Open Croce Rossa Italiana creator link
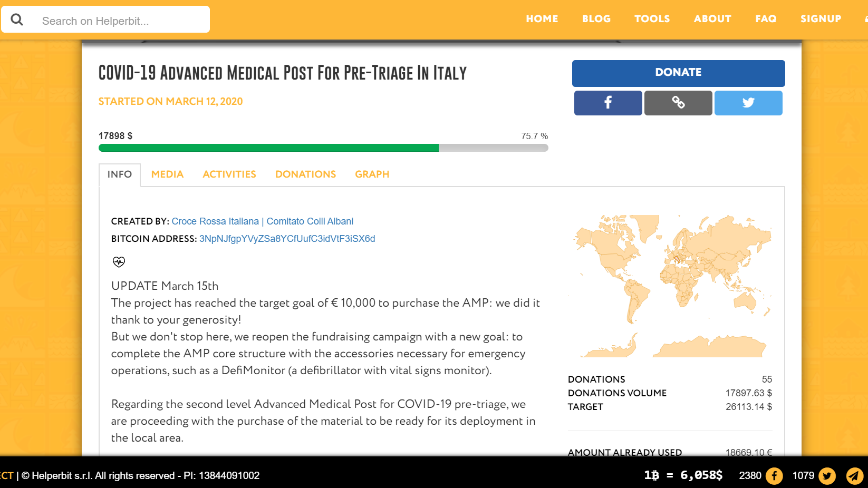This screenshot has height=488, width=868. (x=263, y=221)
